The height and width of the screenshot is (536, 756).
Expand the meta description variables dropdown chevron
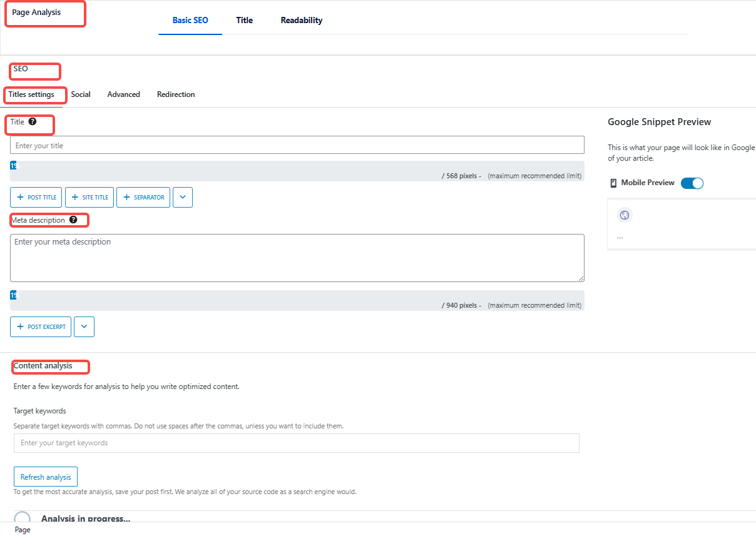[x=84, y=326]
